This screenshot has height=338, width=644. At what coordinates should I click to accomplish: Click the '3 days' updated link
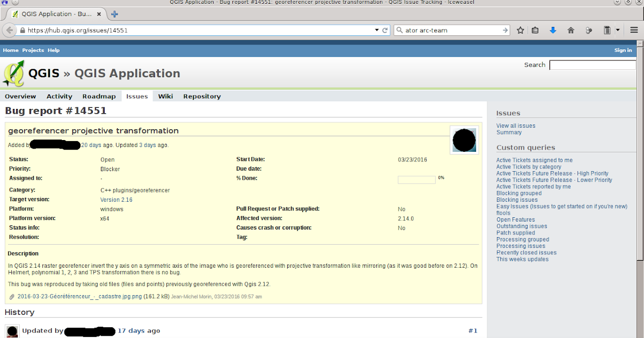[148, 145]
